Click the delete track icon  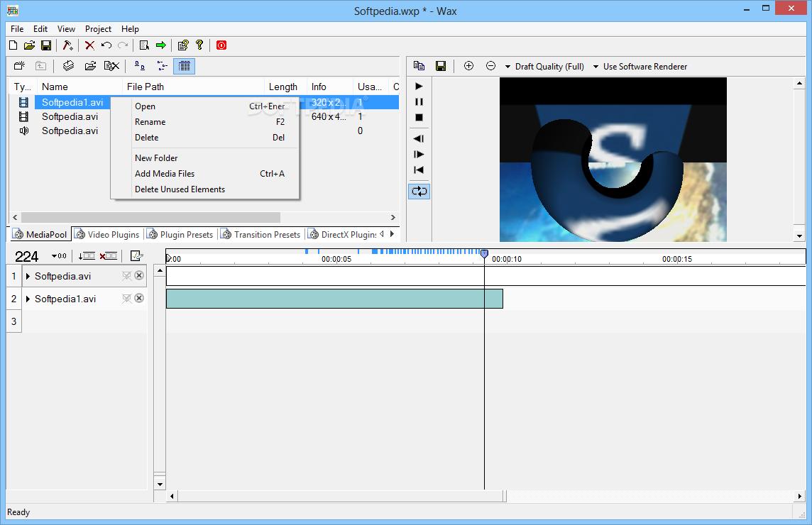pyautogui.click(x=108, y=256)
